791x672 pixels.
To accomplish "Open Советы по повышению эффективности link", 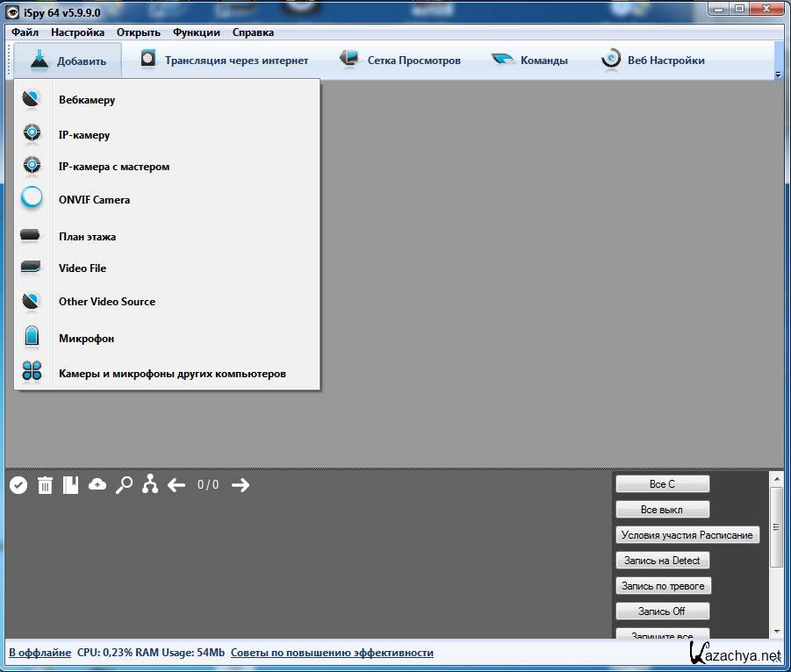I will pos(332,653).
